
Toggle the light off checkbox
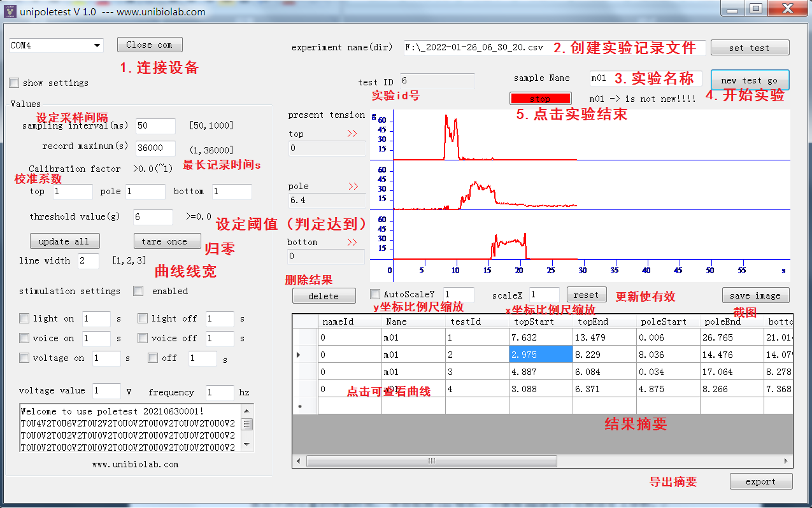coord(143,318)
